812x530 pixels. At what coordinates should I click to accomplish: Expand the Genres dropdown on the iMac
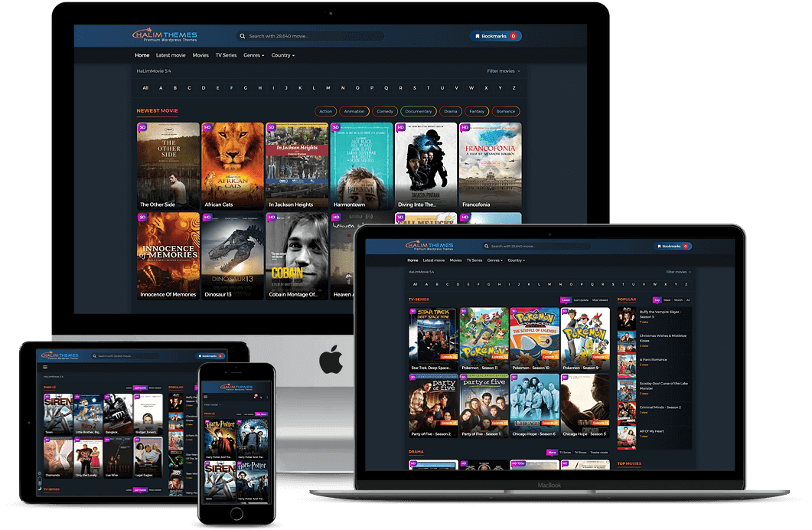[254, 55]
